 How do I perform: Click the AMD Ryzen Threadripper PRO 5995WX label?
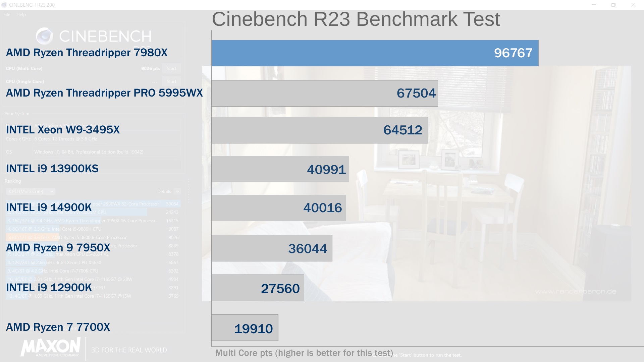[104, 93]
